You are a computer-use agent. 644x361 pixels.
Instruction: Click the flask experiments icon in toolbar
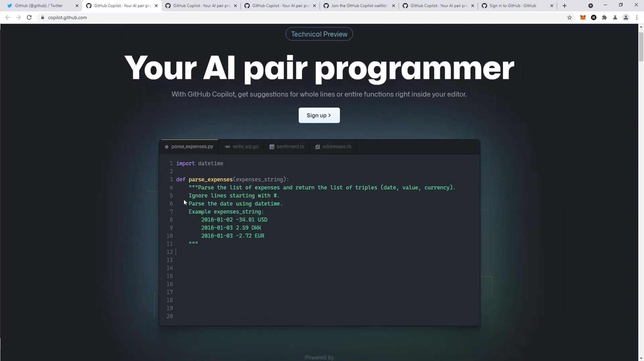tap(615, 17)
